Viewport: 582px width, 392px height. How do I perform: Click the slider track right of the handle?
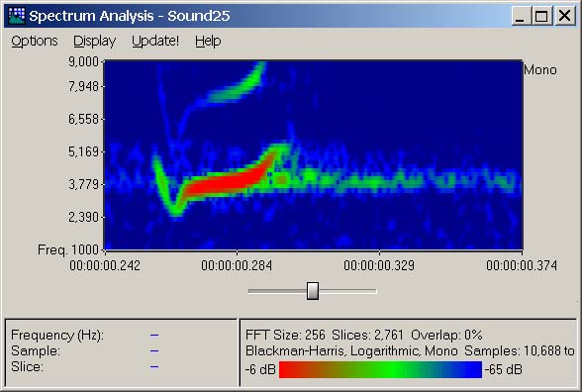(347, 291)
